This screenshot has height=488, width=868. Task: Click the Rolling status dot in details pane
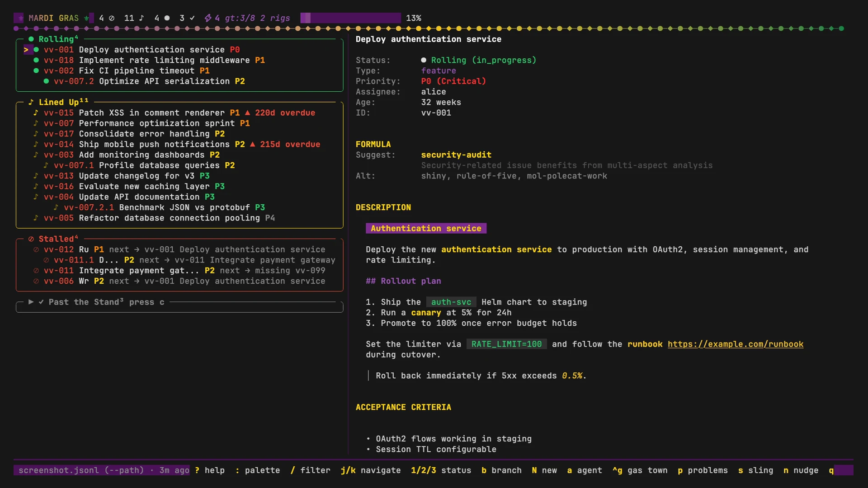pos(424,60)
